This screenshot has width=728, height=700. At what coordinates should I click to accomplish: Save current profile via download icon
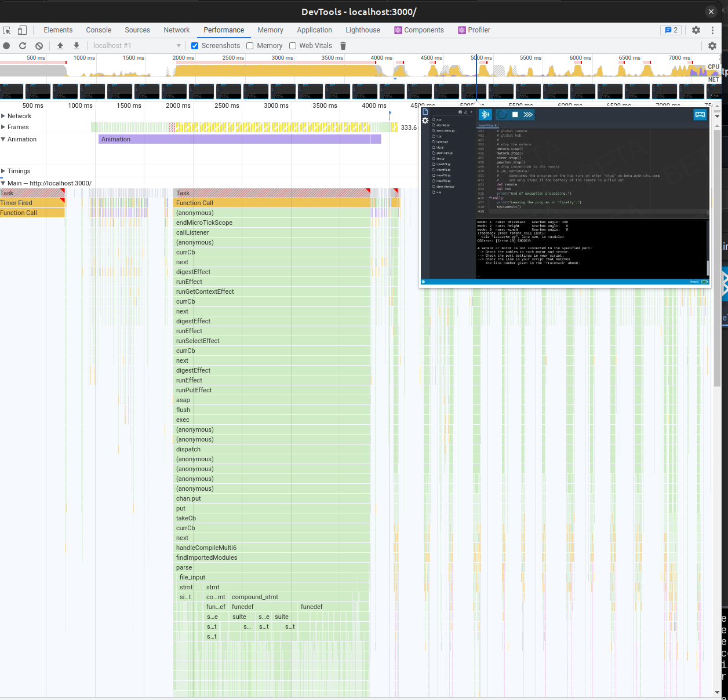(76, 45)
